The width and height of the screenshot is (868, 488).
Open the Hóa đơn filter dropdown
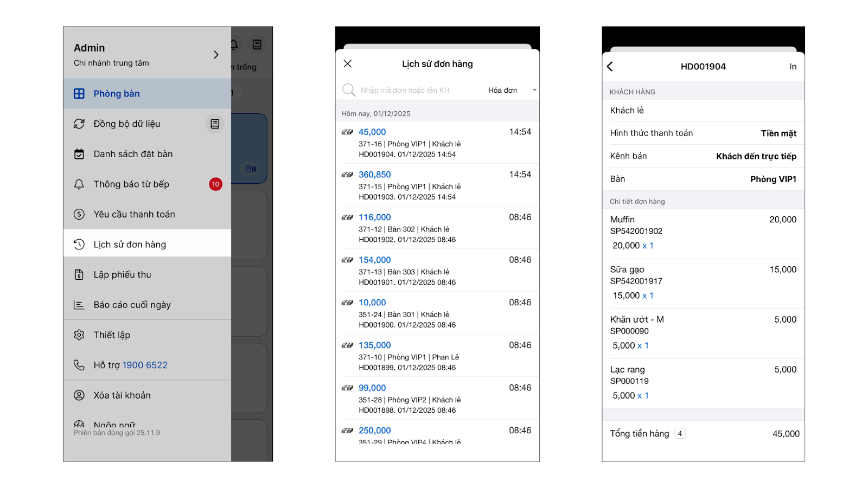click(x=512, y=91)
